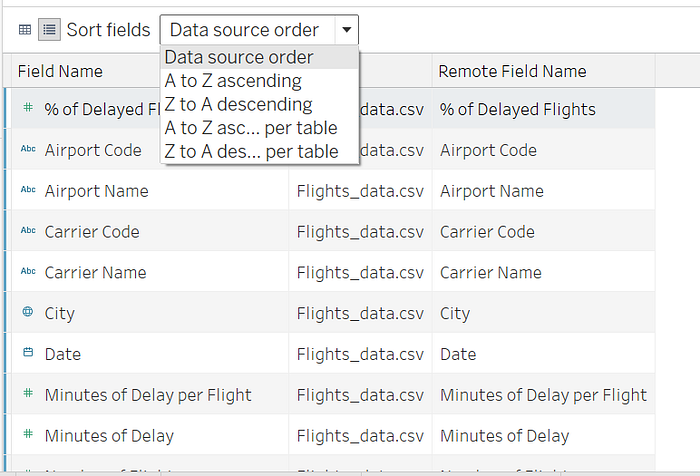Image resolution: width=700 pixels, height=476 pixels.
Task: Click the Abc icon beside Airport Name
Action: click(x=28, y=189)
